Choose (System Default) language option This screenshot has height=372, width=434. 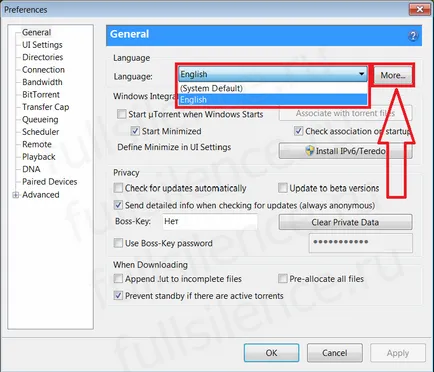pos(273,88)
